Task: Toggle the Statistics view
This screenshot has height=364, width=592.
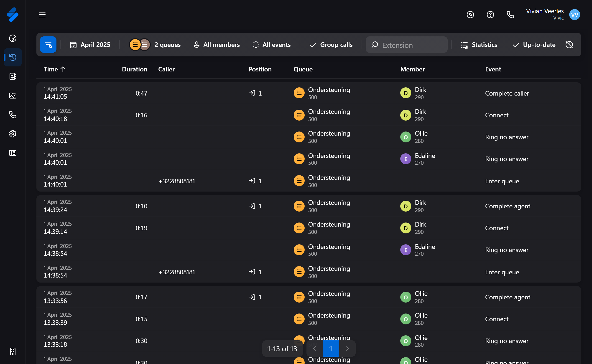Action: (479, 45)
